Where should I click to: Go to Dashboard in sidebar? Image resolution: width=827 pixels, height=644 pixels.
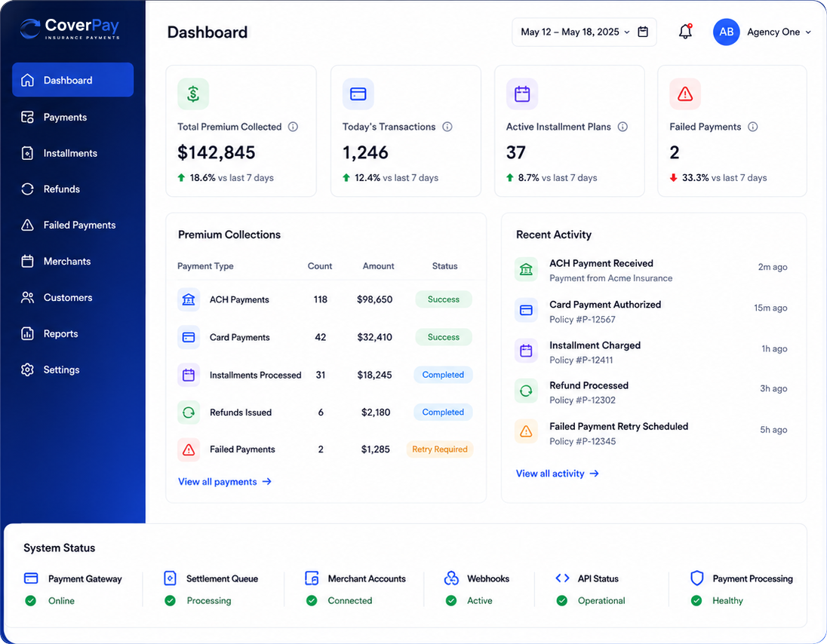(72, 80)
